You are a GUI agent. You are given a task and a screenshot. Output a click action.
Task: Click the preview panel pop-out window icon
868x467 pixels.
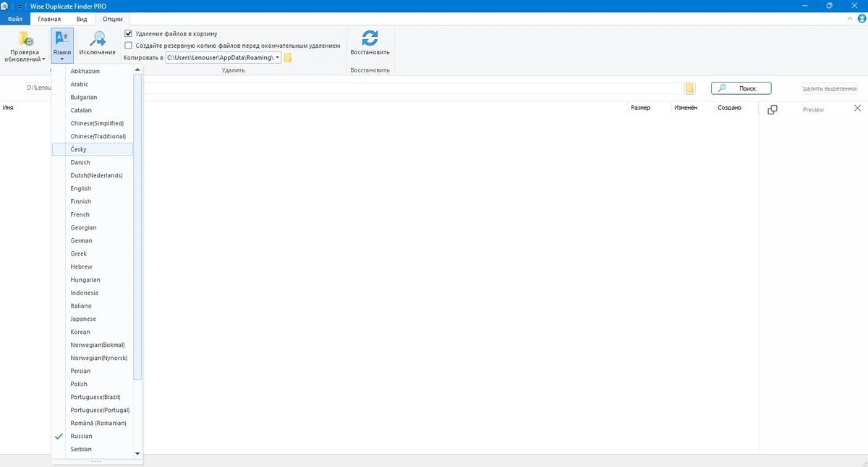click(x=772, y=109)
